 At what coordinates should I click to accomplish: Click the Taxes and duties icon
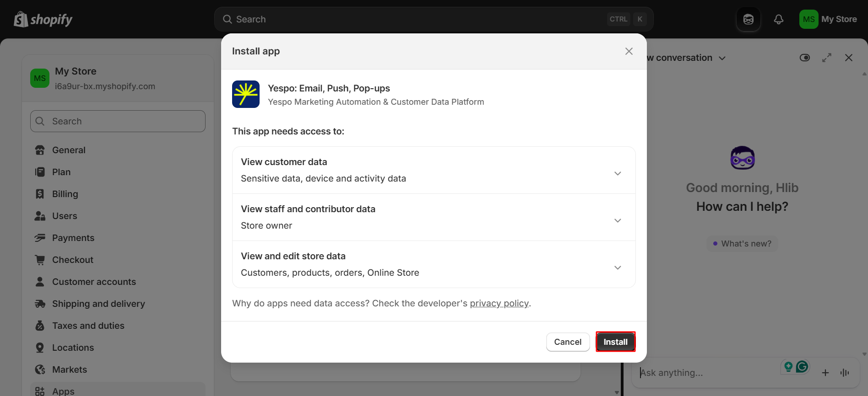pos(40,326)
